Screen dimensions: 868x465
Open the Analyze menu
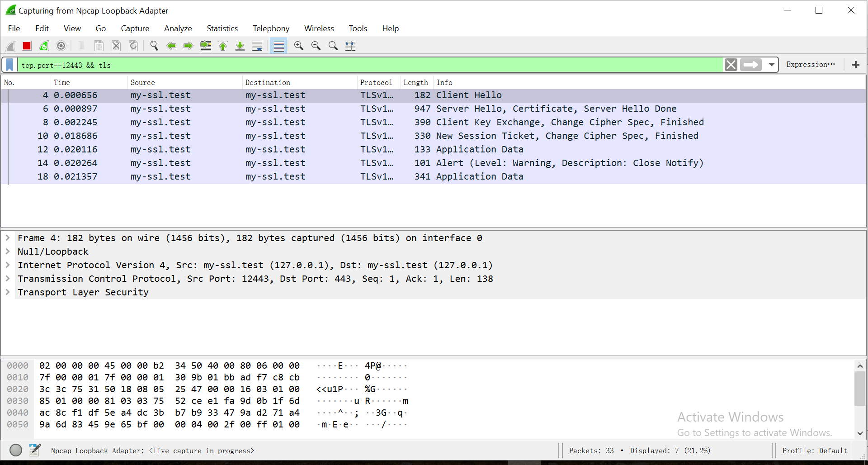click(178, 28)
